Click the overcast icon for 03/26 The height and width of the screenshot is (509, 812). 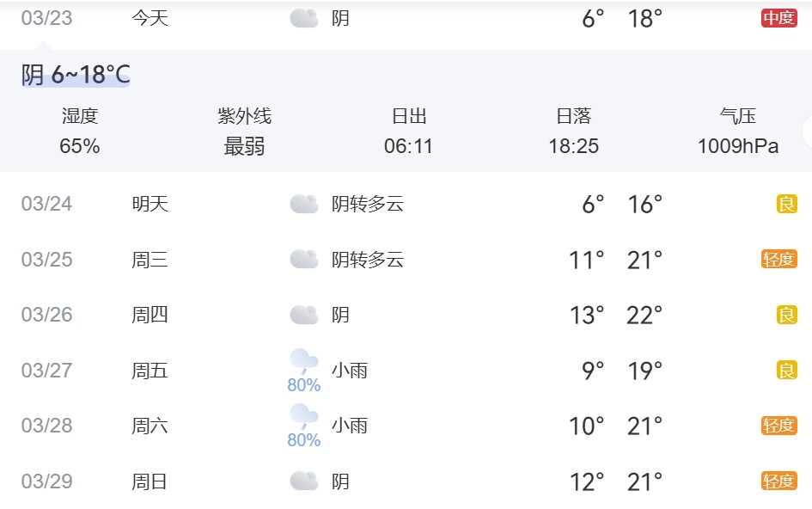[x=304, y=316]
